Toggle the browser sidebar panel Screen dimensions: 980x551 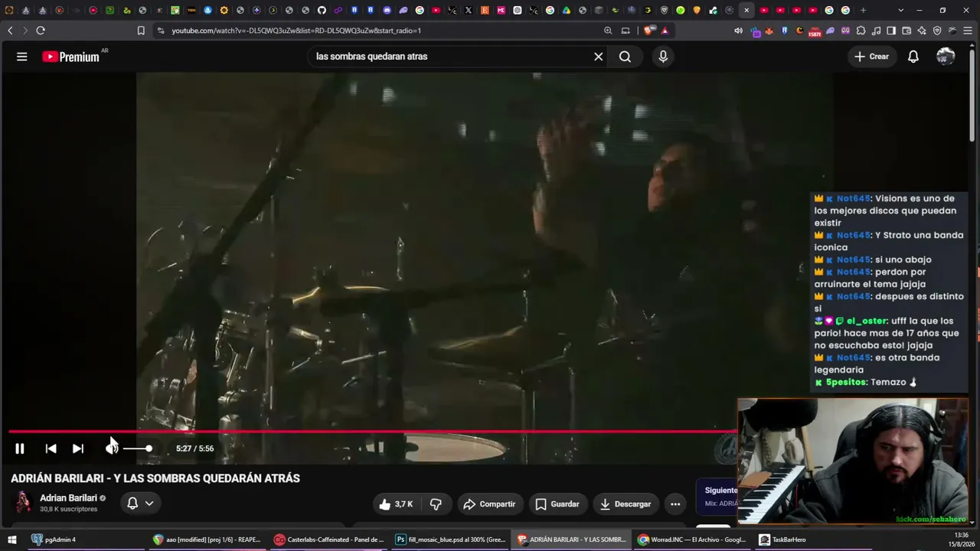[x=891, y=31]
